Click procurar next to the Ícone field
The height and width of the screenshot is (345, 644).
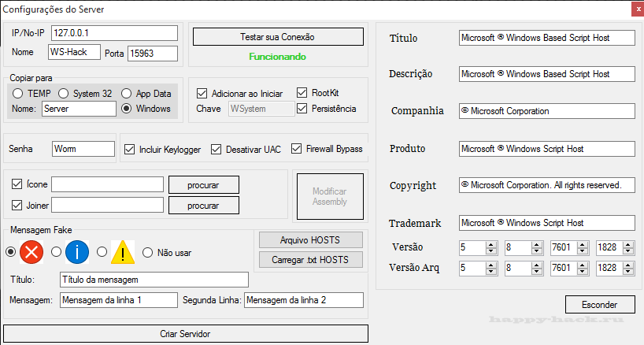[204, 185]
